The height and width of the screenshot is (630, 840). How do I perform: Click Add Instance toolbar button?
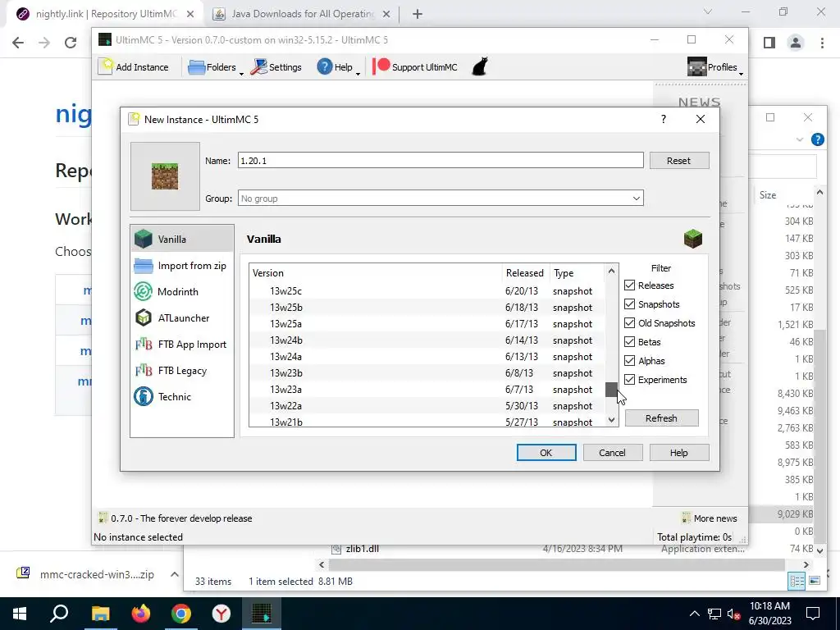[x=134, y=67]
